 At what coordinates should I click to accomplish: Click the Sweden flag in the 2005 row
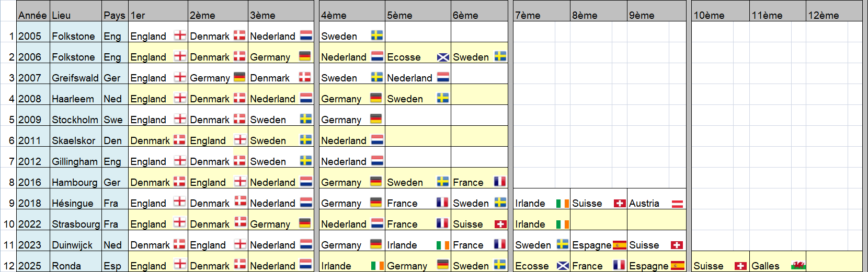point(377,36)
